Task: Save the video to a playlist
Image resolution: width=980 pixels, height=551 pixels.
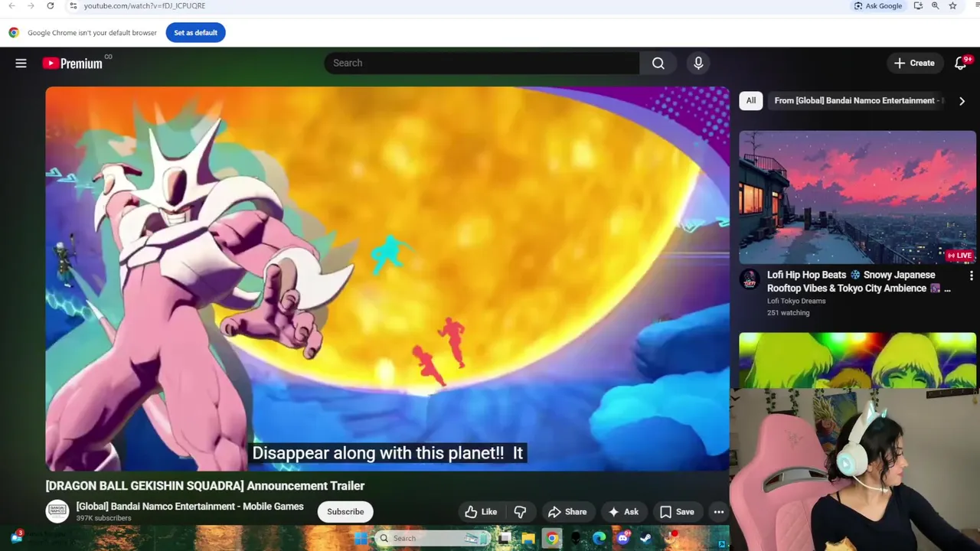Action: click(x=677, y=512)
